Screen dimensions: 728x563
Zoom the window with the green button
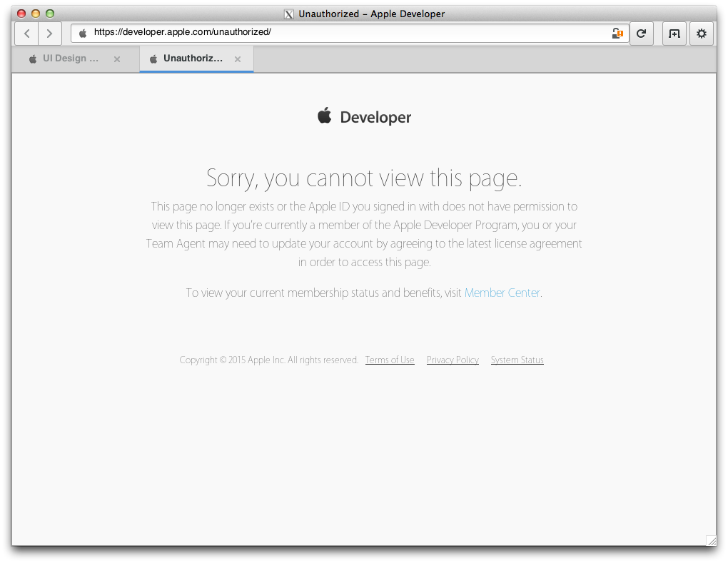(x=50, y=14)
